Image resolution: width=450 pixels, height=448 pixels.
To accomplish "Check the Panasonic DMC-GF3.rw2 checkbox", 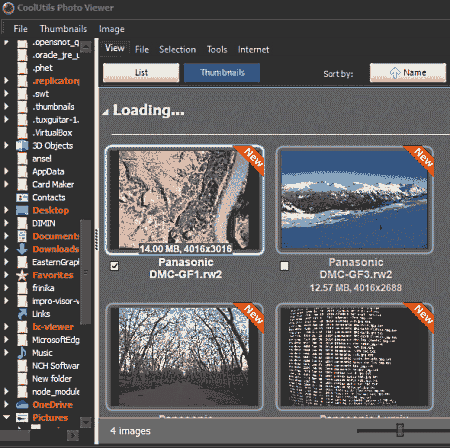I will 284,266.
